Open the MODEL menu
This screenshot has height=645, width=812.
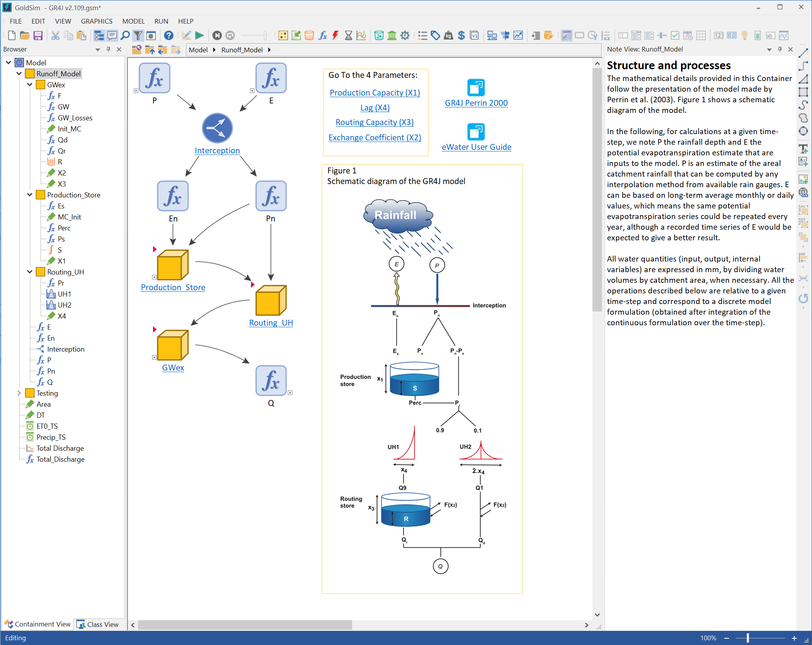click(133, 21)
